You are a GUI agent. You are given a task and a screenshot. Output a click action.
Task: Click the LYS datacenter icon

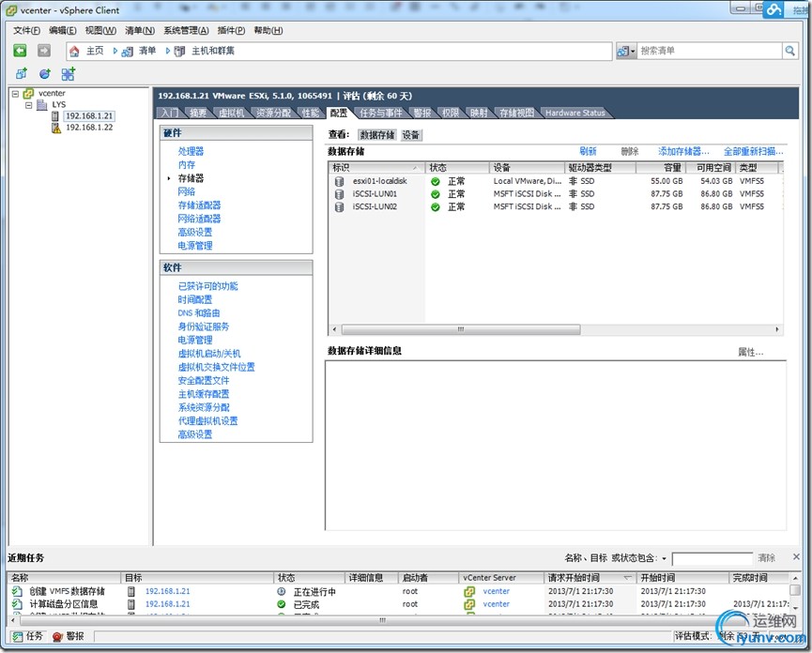[42, 104]
